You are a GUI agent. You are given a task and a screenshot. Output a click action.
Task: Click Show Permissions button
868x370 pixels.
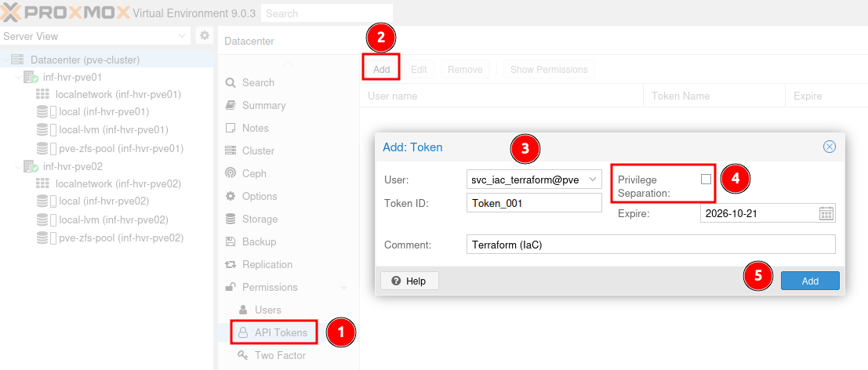click(549, 70)
